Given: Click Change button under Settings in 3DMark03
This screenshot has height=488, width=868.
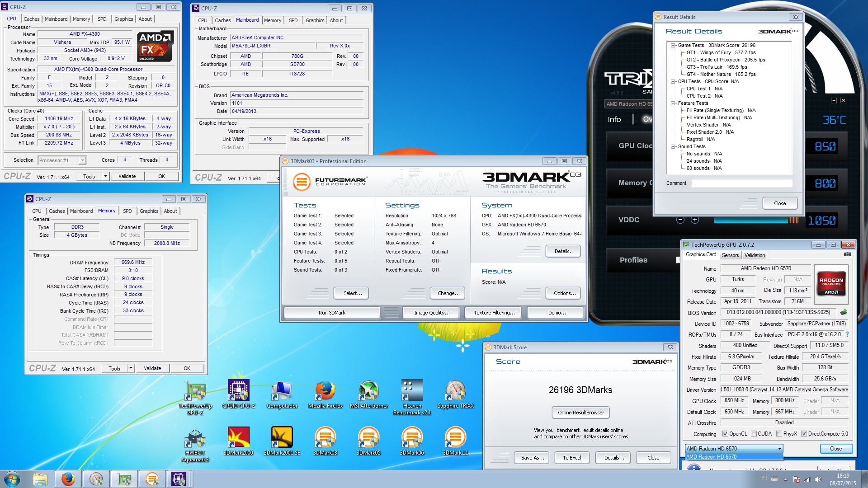Looking at the screenshot, I should [448, 293].
